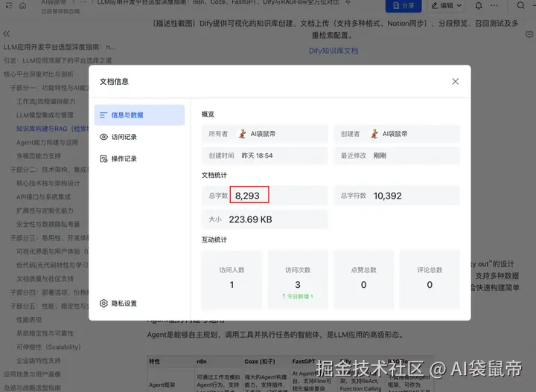Click the gear icon beside 隐私设置
The width and height of the screenshot is (536, 392).
tap(103, 303)
